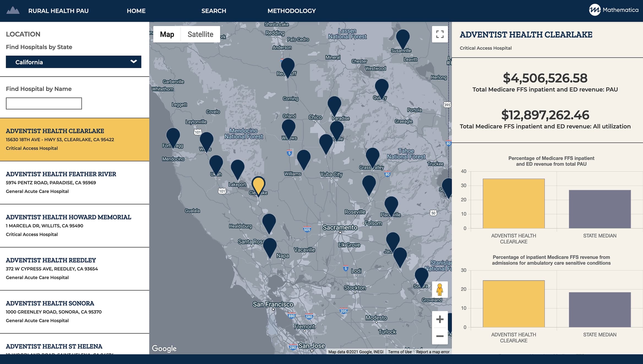The height and width of the screenshot is (364, 643).
Task: Open the Search page
Action: point(214,11)
